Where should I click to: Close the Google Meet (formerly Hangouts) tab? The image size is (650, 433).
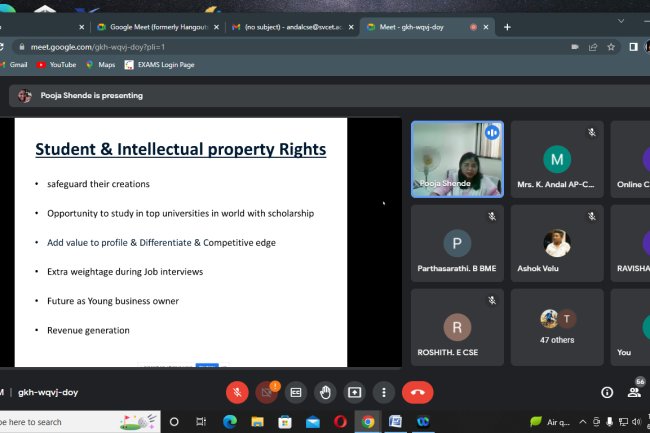(x=216, y=27)
